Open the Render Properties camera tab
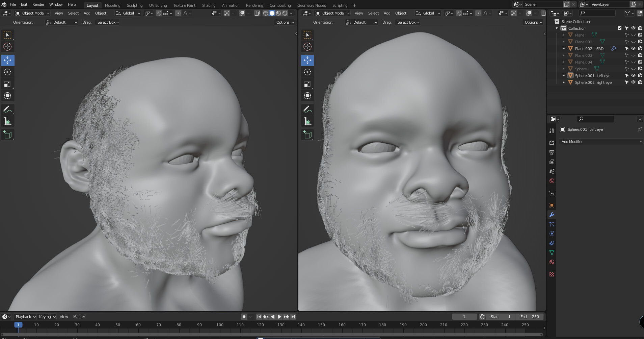Viewport: 644px width, 339px height. 552,142
